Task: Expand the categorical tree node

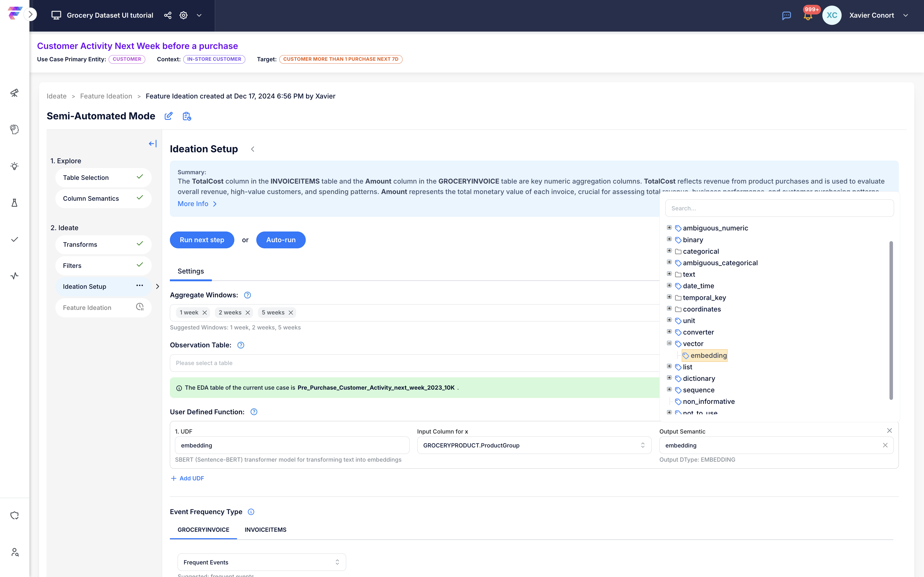Action: [x=669, y=250]
